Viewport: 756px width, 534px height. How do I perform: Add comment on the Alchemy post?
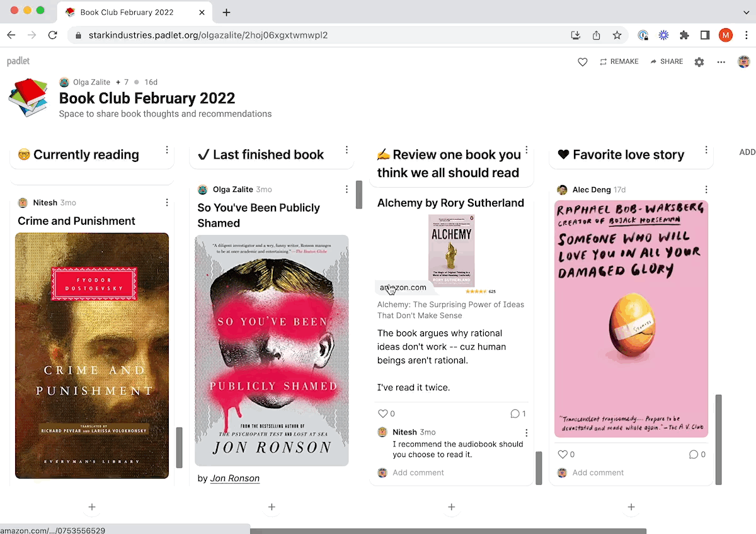click(x=418, y=472)
